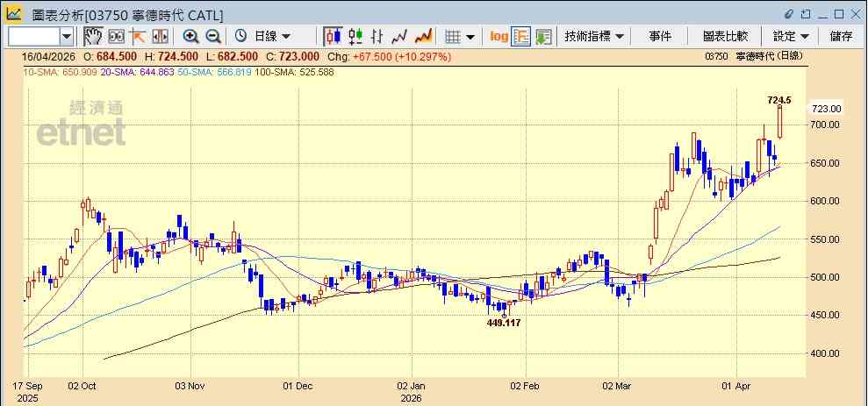Expand the stock code combo box arrow

(67, 37)
